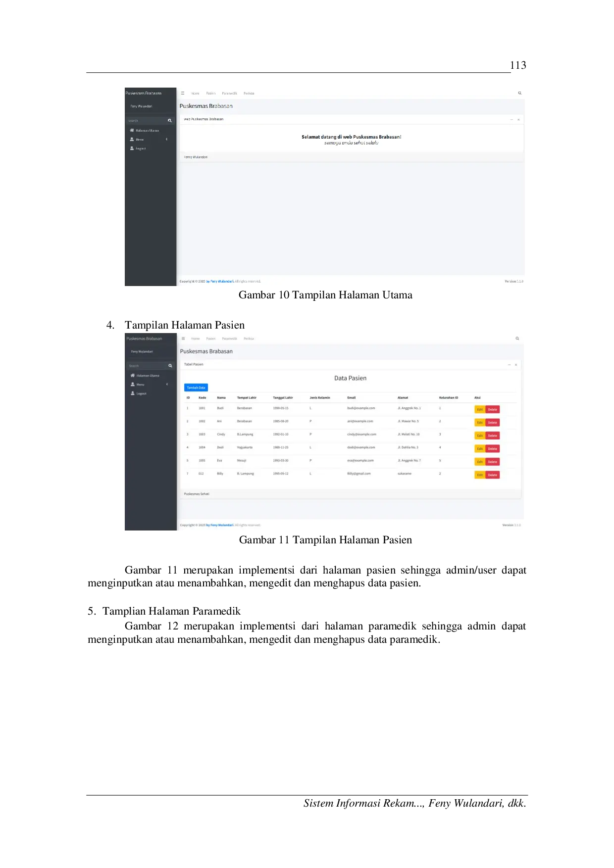
Task: Click the user icon beside Logout in top screenshot
Action: click(x=132, y=148)
